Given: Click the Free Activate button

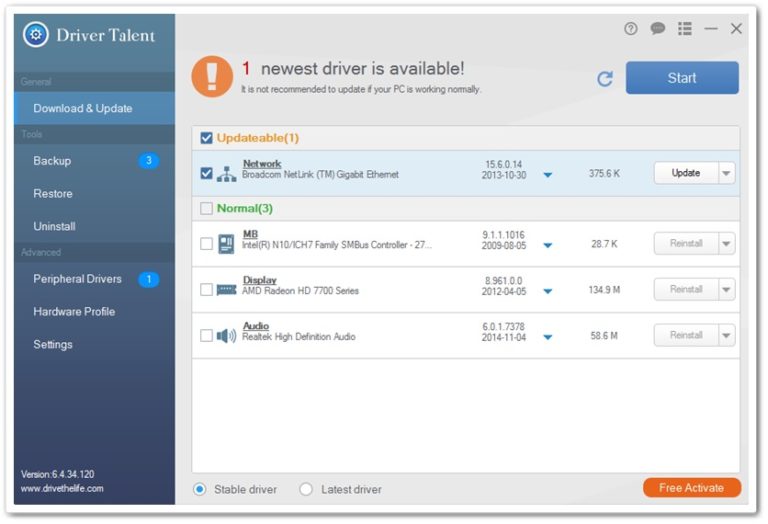Looking at the screenshot, I should [x=691, y=488].
